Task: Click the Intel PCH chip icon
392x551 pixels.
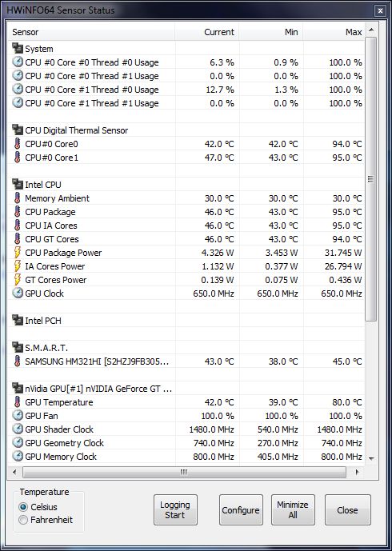Action: (x=18, y=320)
